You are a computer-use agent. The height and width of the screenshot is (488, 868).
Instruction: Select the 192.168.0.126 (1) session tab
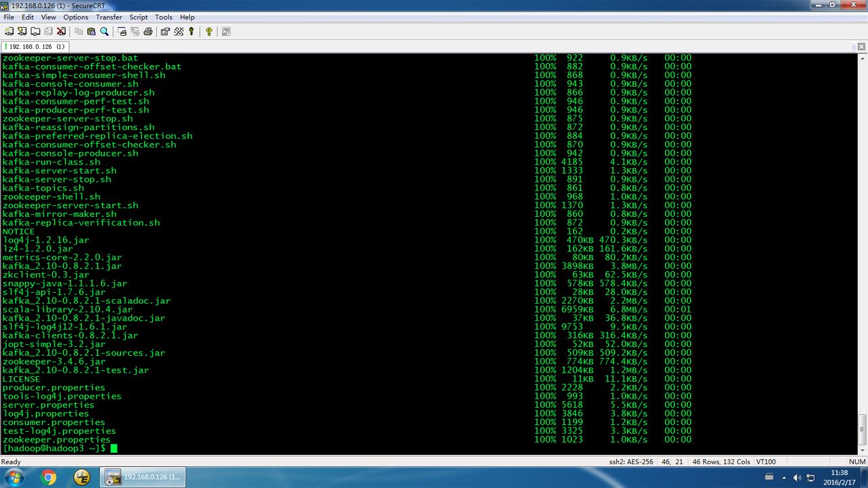click(35, 47)
